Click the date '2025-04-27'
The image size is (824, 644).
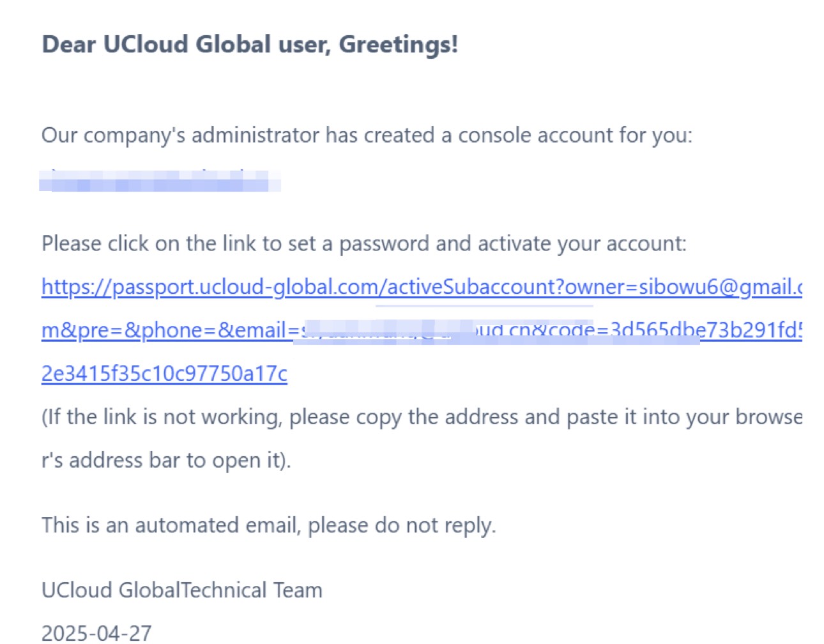[96, 632]
